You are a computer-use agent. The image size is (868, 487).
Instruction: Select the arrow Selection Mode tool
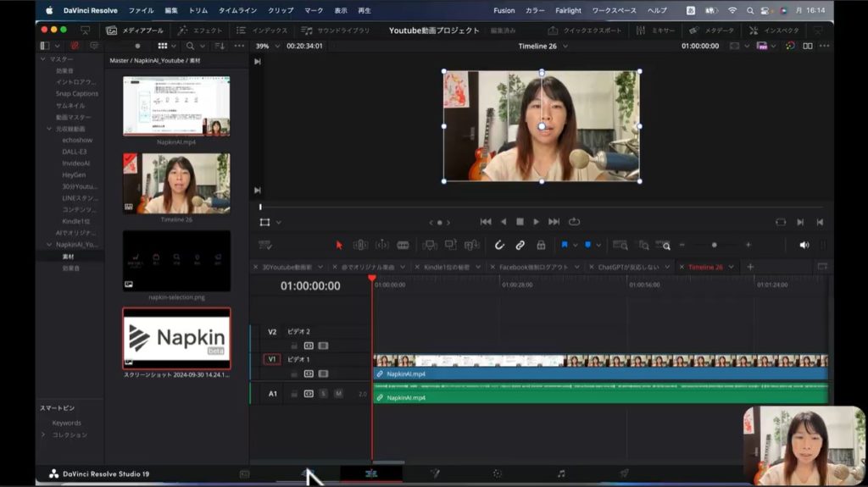[x=339, y=245]
